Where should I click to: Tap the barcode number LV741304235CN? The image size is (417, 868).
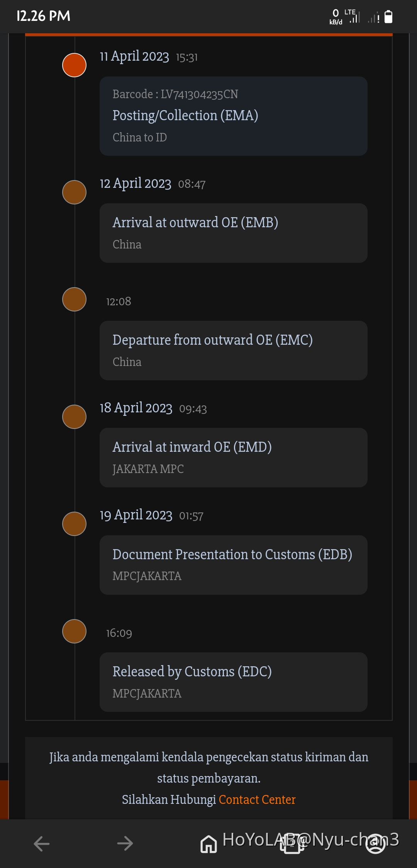point(199,94)
